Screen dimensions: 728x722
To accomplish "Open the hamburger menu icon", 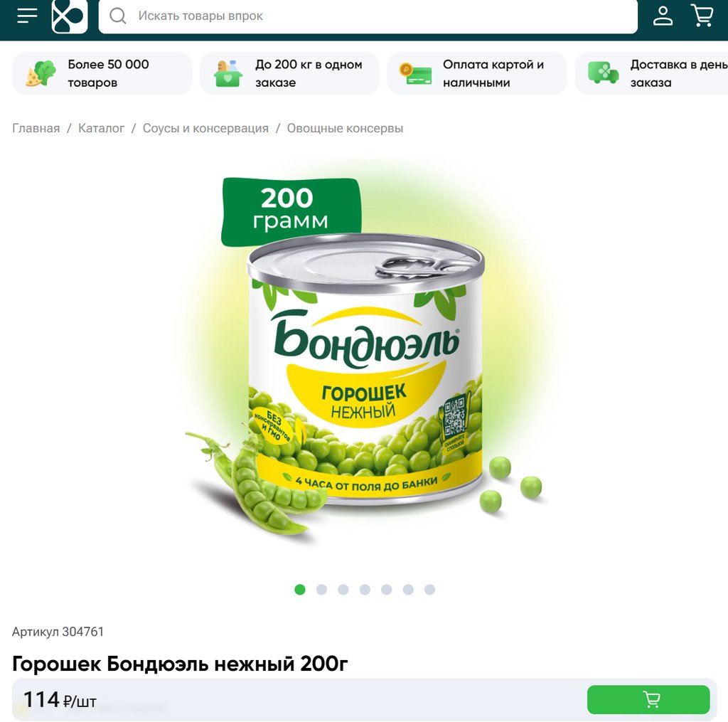I will [x=27, y=16].
